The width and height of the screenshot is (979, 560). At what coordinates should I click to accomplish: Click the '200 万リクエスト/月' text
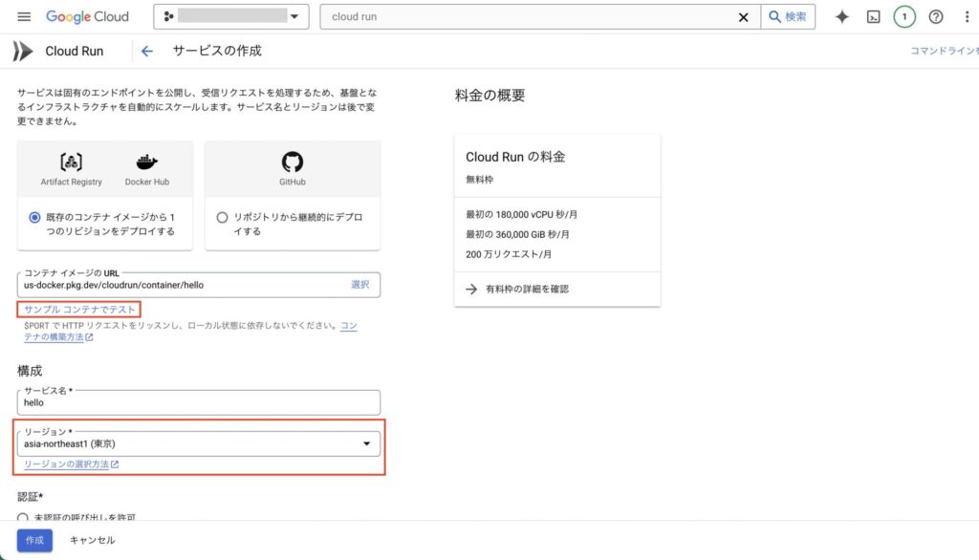click(x=509, y=255)
